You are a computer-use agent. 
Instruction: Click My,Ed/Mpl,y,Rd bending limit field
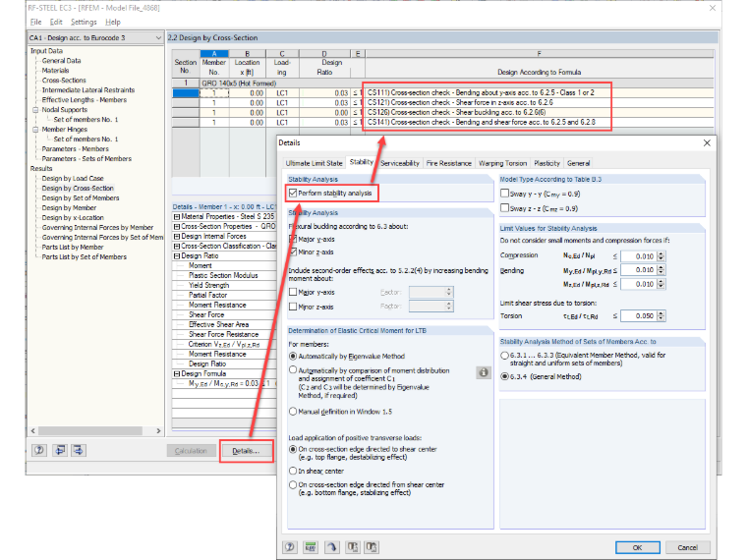tap(639, 270)
